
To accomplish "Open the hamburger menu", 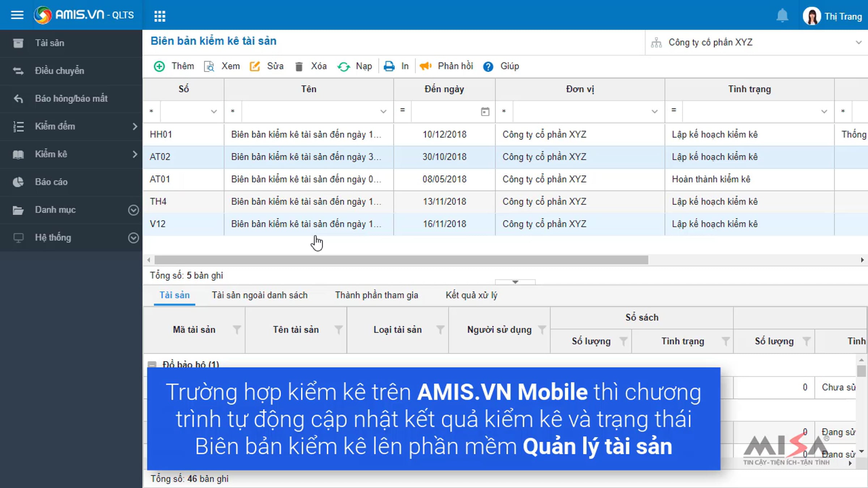I will pos(17,15).
